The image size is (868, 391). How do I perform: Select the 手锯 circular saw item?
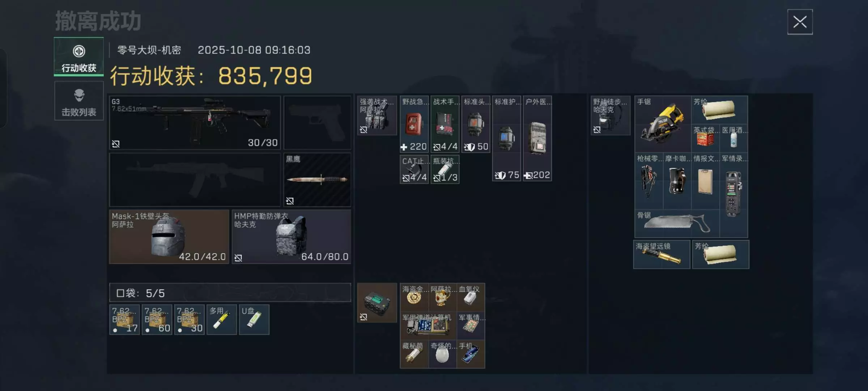coord(663,124)
